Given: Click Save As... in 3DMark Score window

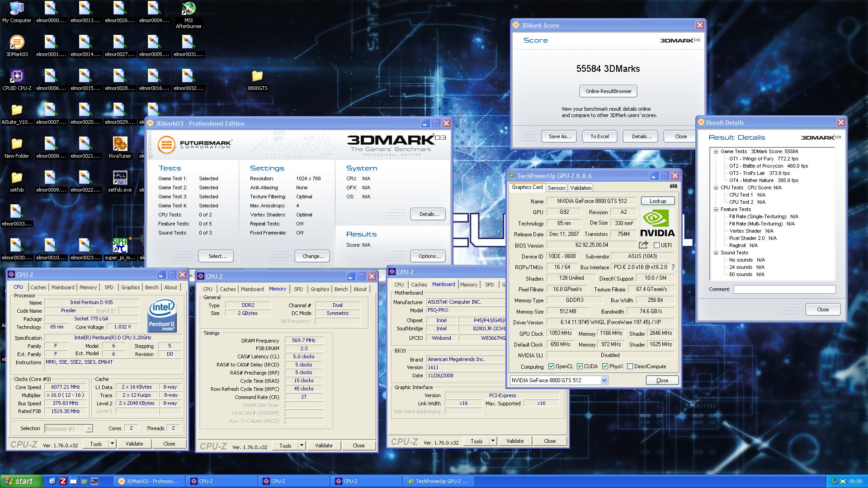Looking at the screenshot, I should [560, 136].
